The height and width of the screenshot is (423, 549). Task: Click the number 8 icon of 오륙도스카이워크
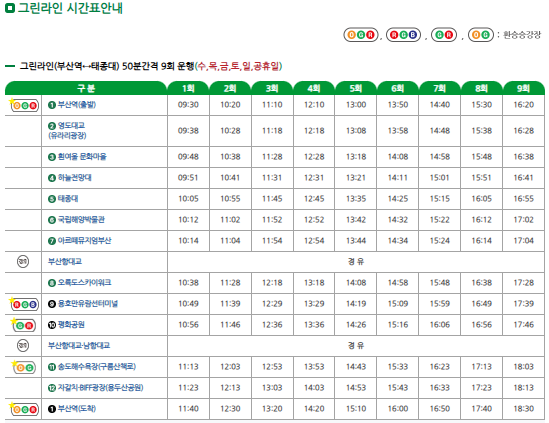(x=52, y=283)
